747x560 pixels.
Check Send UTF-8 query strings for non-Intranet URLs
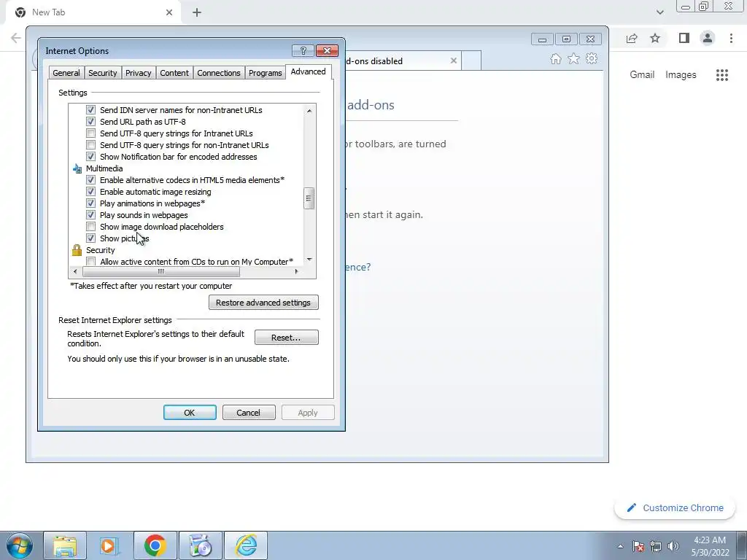[90, 145]
